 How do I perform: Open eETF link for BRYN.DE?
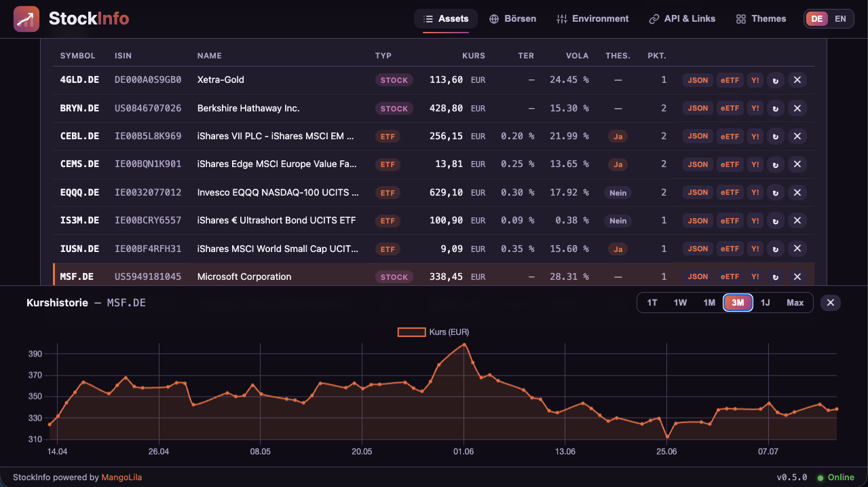tap(730, 108)
